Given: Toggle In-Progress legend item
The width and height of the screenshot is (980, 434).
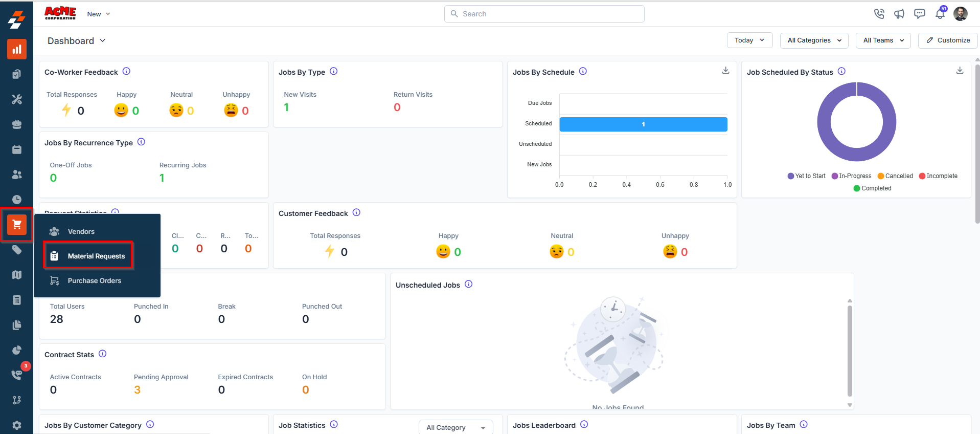Looking at the screenshot, I should coord(851,176).
